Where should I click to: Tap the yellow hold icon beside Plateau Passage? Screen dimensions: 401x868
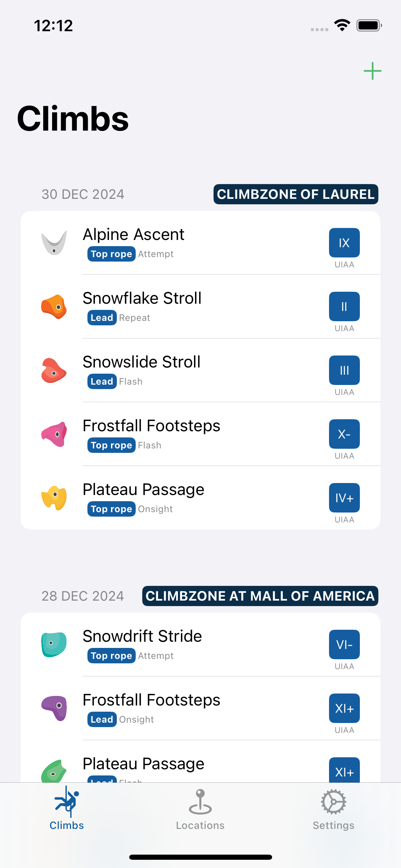coord(54,498)
